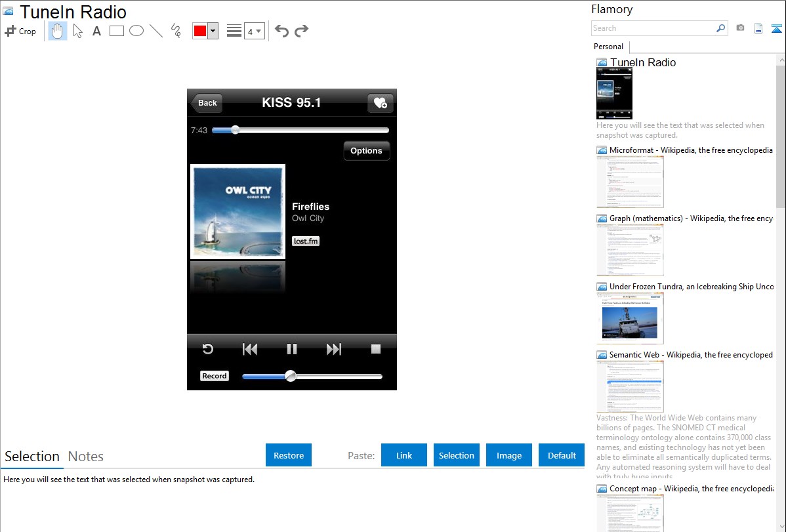Click the Graph (mathematics) snapshot title text
Image resolution: width=786 pixels, height=532 pixels.
pyautogui.click(x=691, y=218)
